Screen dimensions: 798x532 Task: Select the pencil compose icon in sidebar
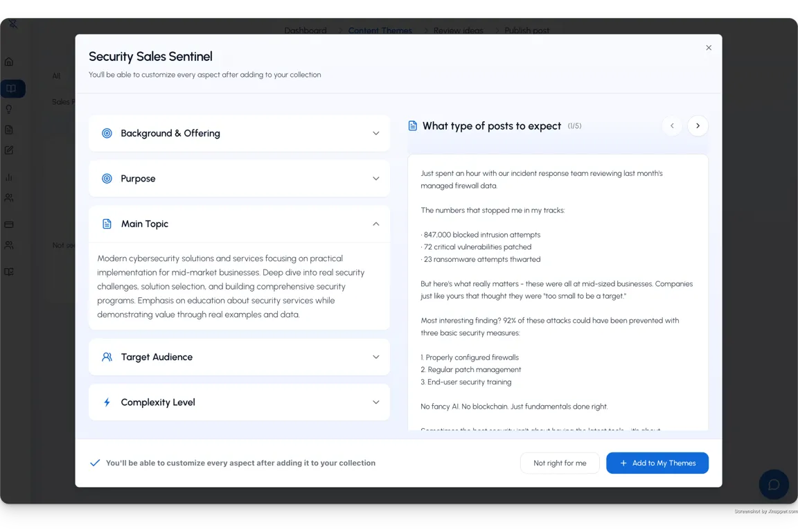[9, 150]
